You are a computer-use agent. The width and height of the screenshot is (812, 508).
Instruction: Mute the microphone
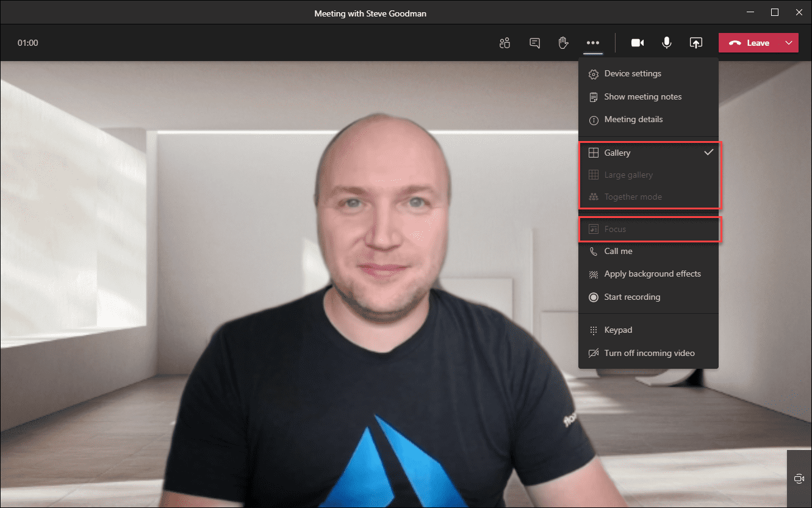(x=667, y=43)
